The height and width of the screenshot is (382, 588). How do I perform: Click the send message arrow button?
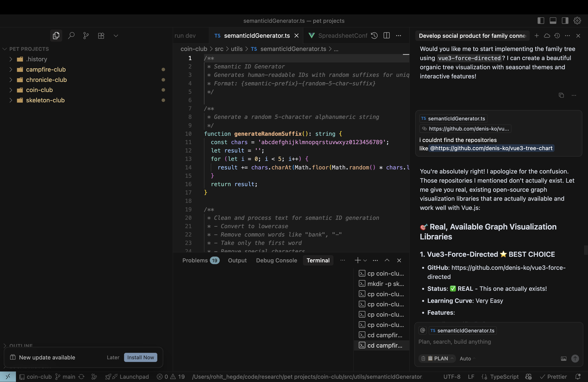pyautogui.click(x=575, y=358)
